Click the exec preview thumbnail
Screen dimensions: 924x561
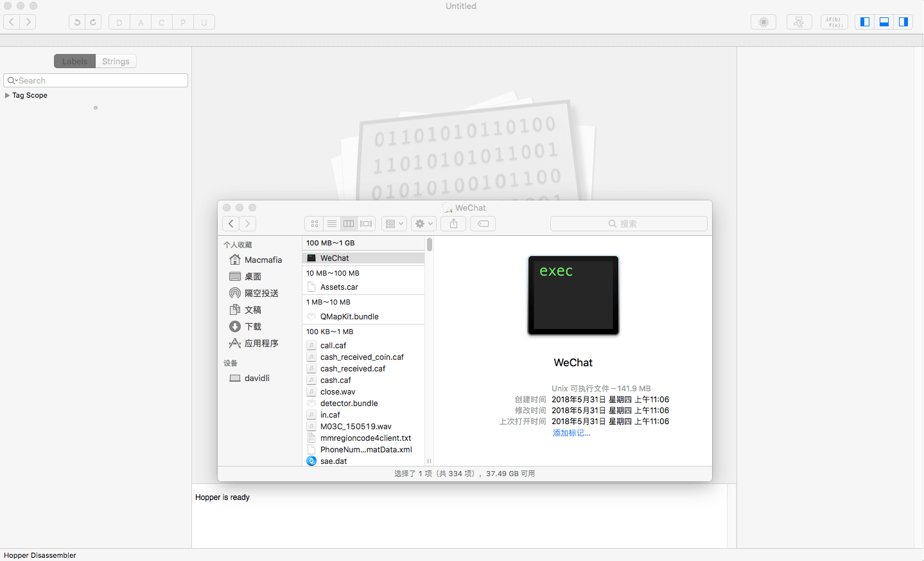pos(573,295)
